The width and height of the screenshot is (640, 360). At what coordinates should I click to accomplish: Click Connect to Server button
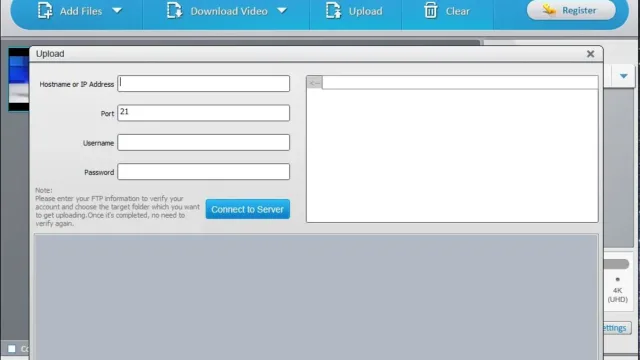pos(248,209)
